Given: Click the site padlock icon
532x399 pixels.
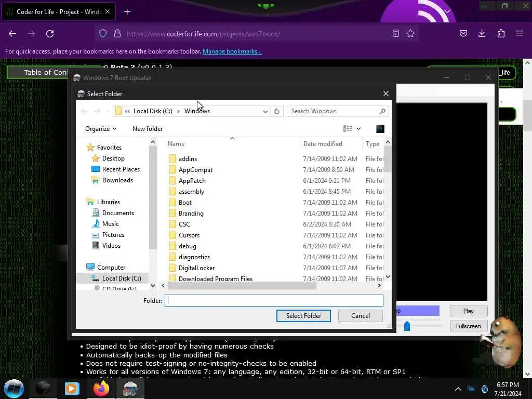Looking at the screenshot, I should (x=117, y=34).
